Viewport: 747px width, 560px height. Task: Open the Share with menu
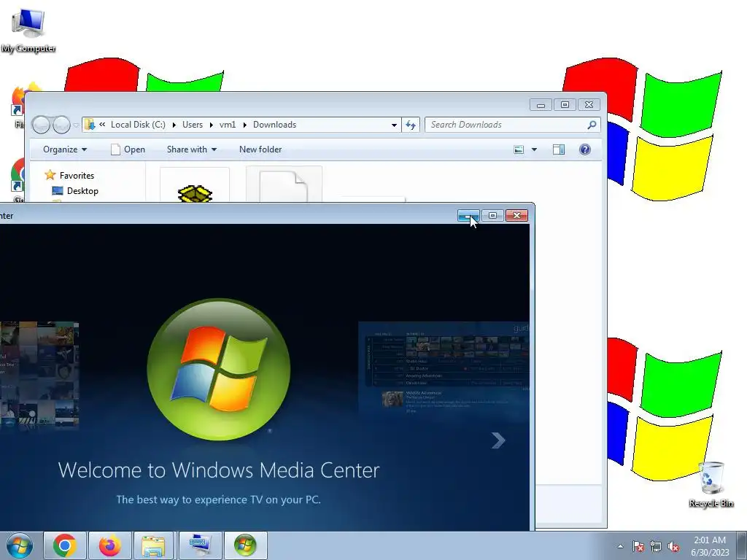pos(192,149)
